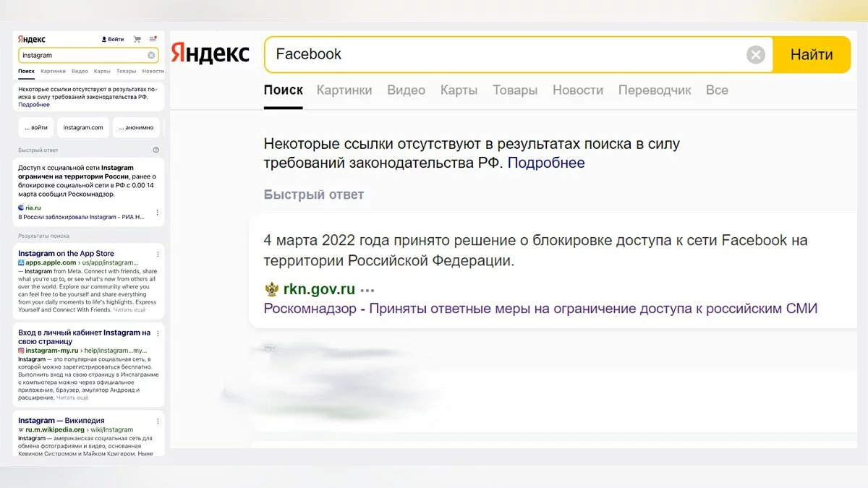The height and width of the screenshot is (488, 868).
Task: Open the В России заблокировали Instagram link
Action: click(x=81, y=217)
